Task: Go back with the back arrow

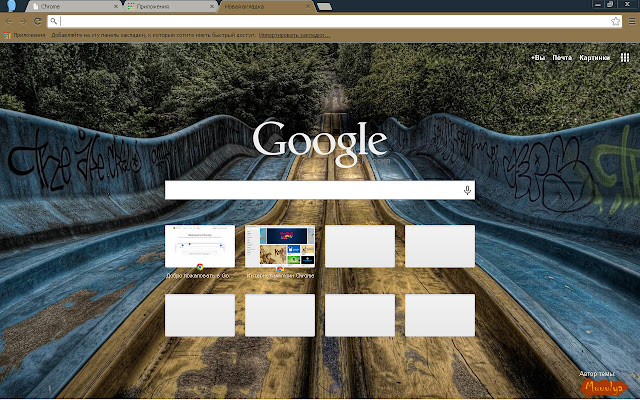Action: point(9,21)
